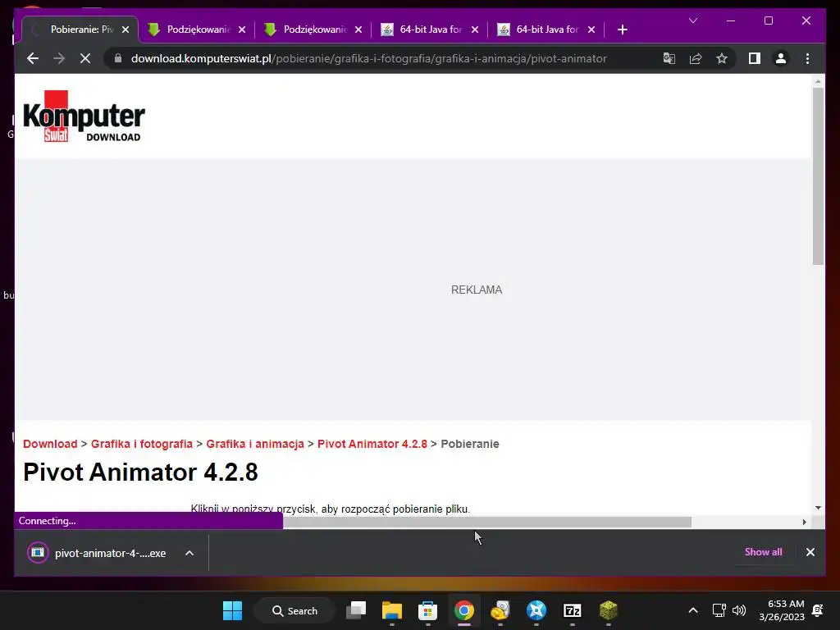The width and height of the screenshot is (840, 630).
Task: Open Microsoft Store from the taskbar
Action: pos(427,610)
